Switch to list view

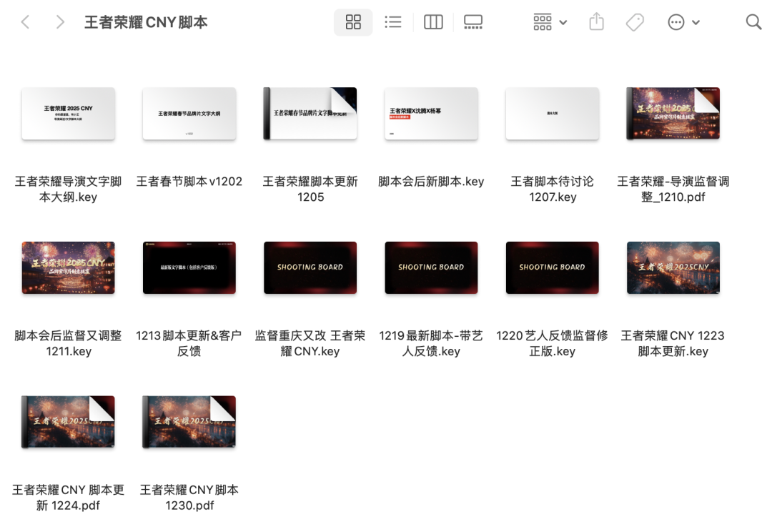393,22
